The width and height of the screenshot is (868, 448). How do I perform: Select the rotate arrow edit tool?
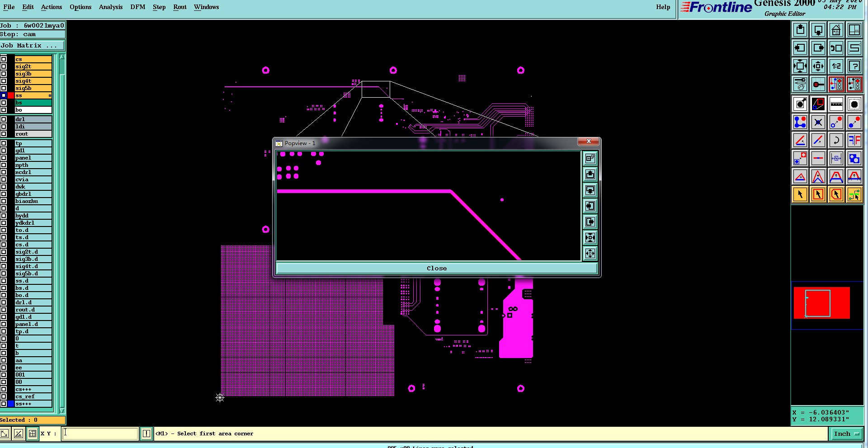click(x=836, y=140)
